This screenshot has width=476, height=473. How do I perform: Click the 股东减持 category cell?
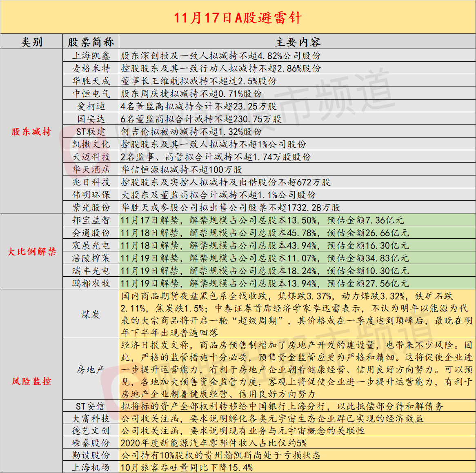pos(31,131)
